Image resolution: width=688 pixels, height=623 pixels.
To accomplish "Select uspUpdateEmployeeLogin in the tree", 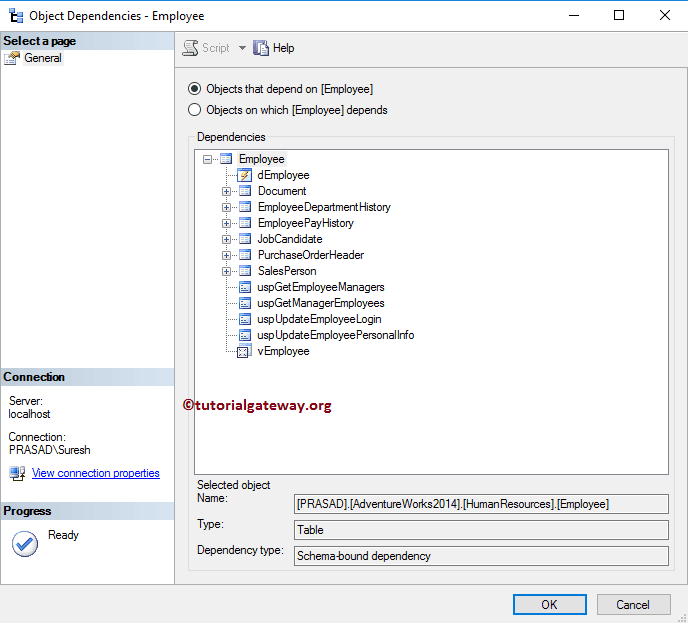I will point(319,319).
